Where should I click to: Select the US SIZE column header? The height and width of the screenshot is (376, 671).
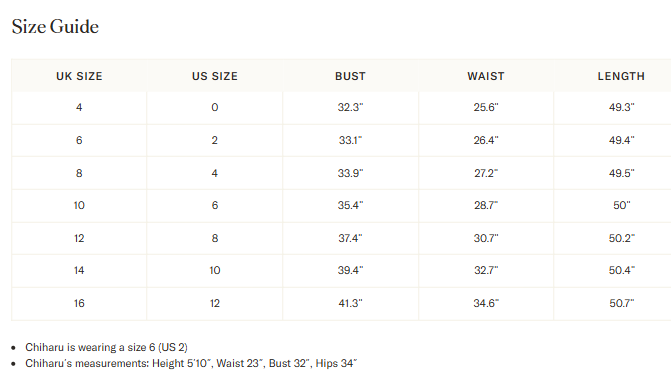(215, 76)
